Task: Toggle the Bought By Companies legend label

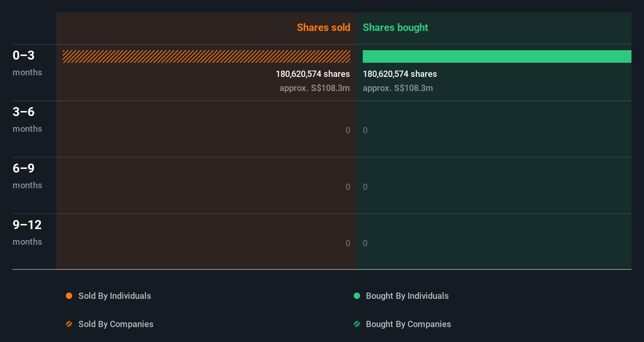Action: [408, 324]
